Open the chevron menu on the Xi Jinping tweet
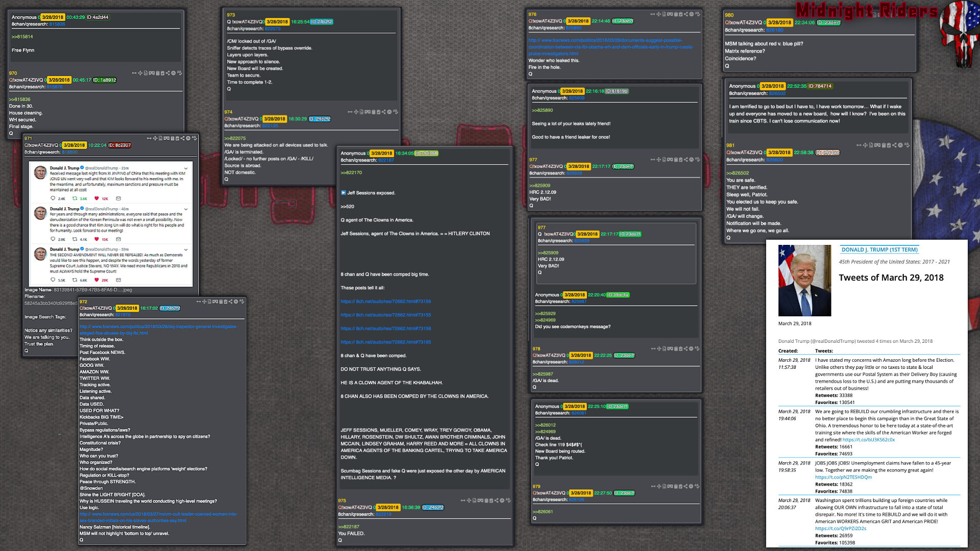Image resolution: width=980 pixels, height=551 pixels. (186, 168)
